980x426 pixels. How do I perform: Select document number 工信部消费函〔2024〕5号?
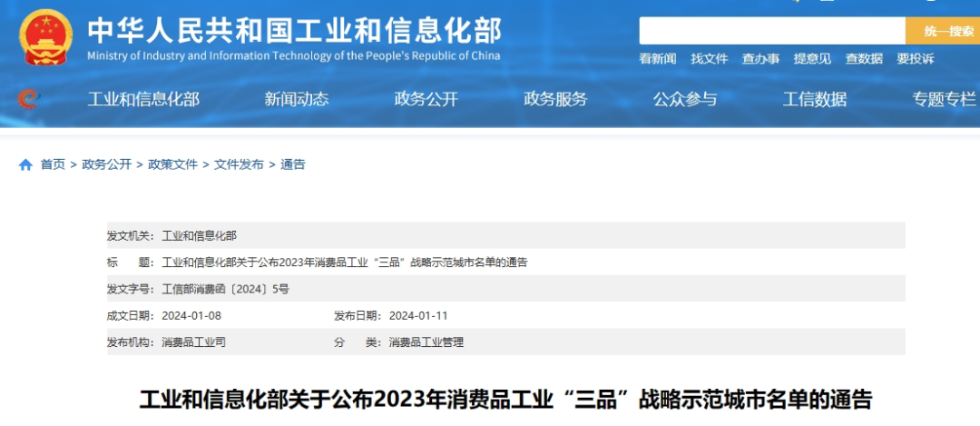(226, 289)
